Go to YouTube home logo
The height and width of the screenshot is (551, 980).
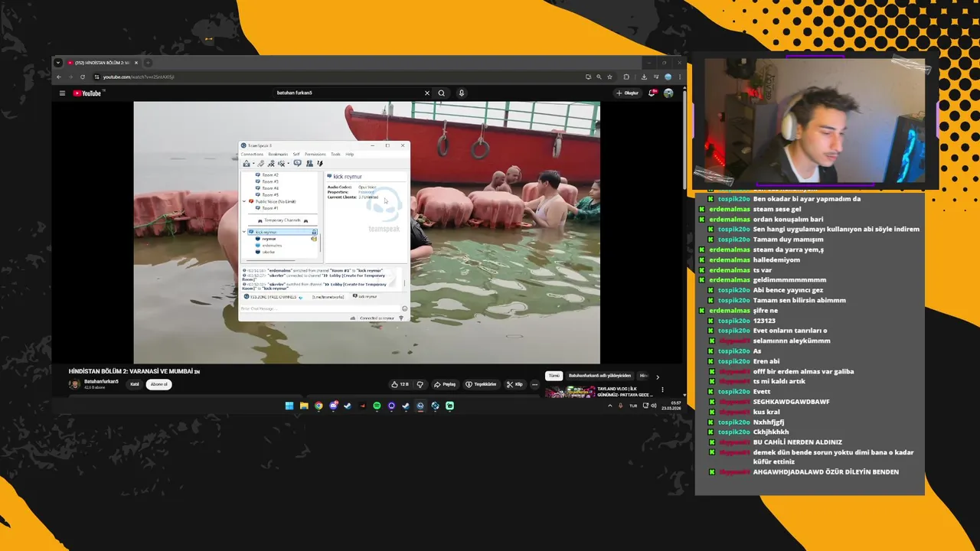coord(87,93)
